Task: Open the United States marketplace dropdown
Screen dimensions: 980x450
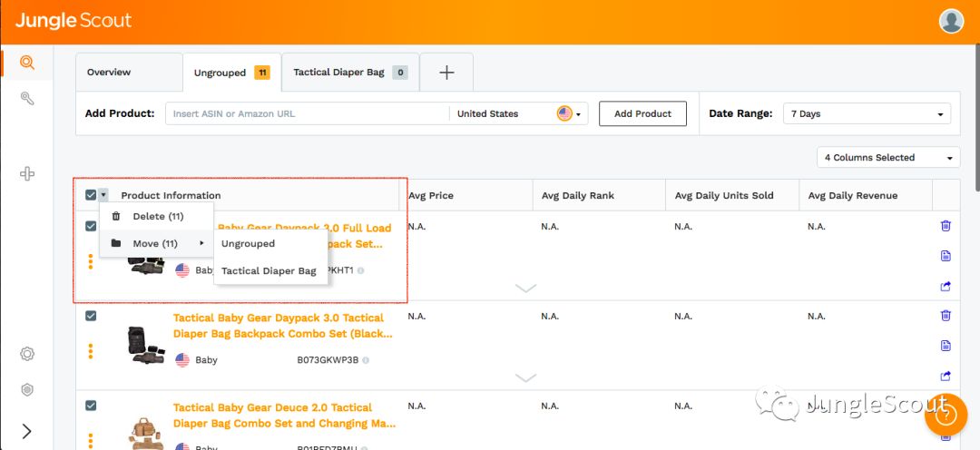Action: (x=519, y=113)
